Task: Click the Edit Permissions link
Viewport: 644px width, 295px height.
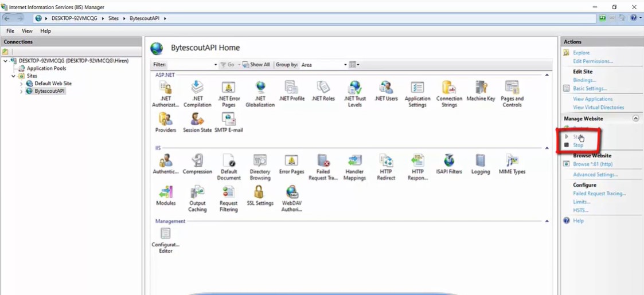Action: (x=593, y=61)
